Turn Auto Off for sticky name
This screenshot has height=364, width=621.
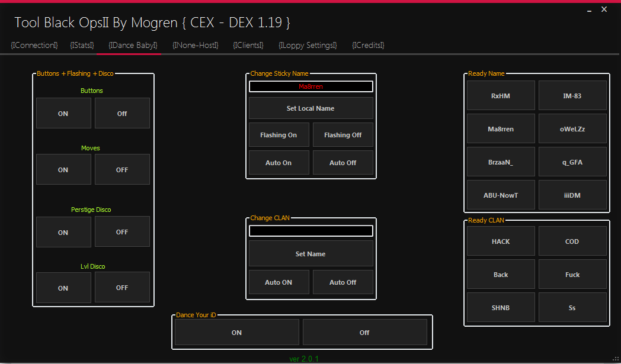point(343,163)
